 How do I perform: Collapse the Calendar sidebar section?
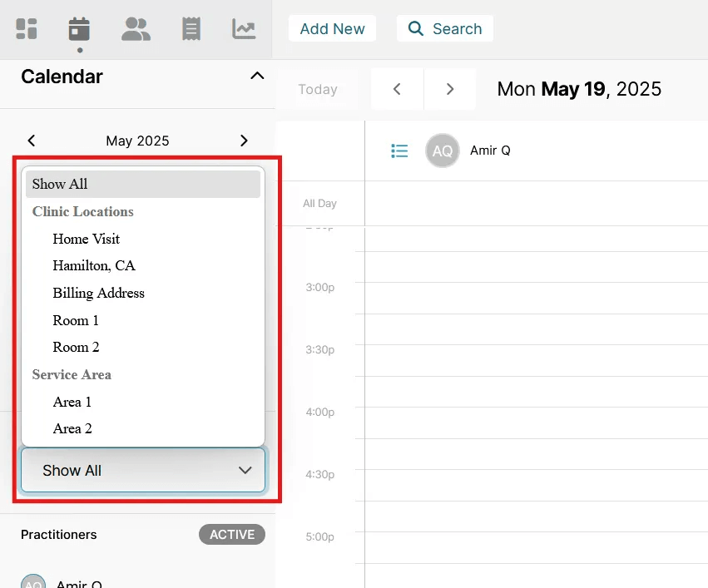(257, 76)
